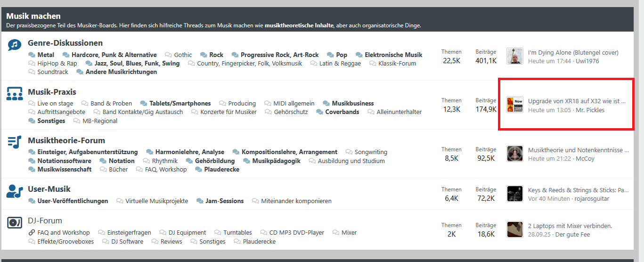Open Mr. Pickles avatar next to XR18 post
Screen dimensions: 644x262
(x=515, y=105)
